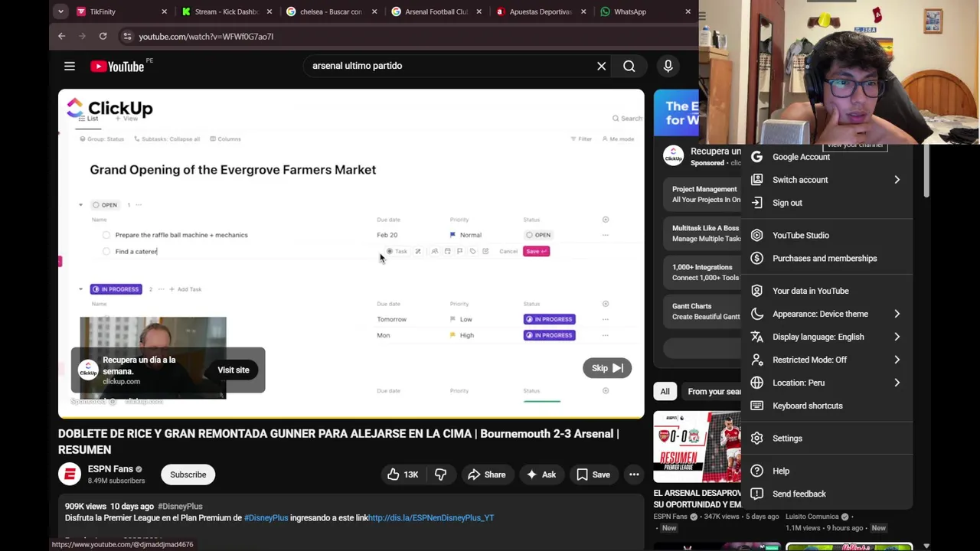Share the video
Image resolution: width=980 pixels, height=551 pixels.
pyautogui.click(x=487, y=474)
